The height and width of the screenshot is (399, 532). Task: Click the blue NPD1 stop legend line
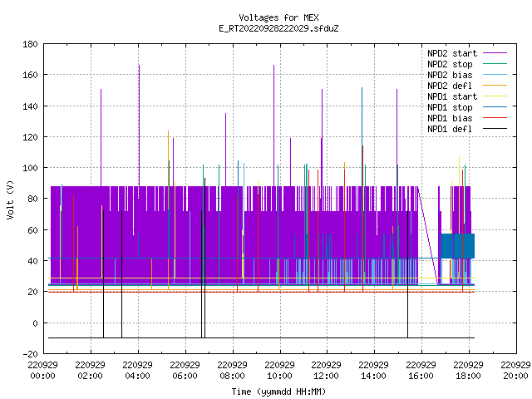click(495, 107)
